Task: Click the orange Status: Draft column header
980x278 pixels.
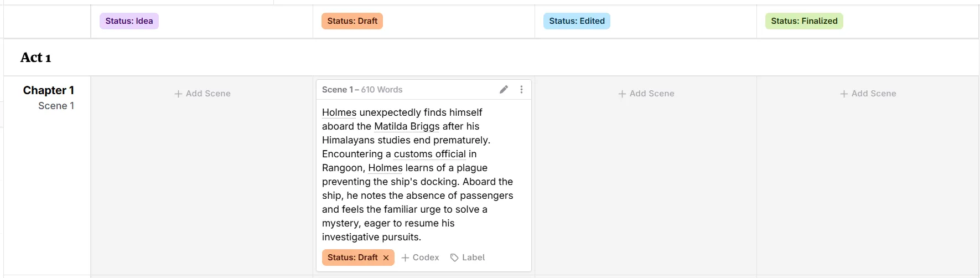Action: point(352,21)
